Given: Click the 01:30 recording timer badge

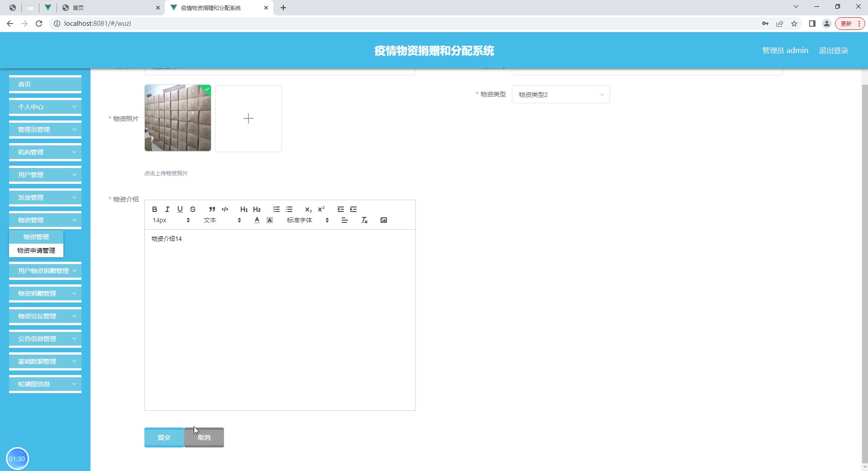Looking at the screenshot, I should click(x=17, y=459).
